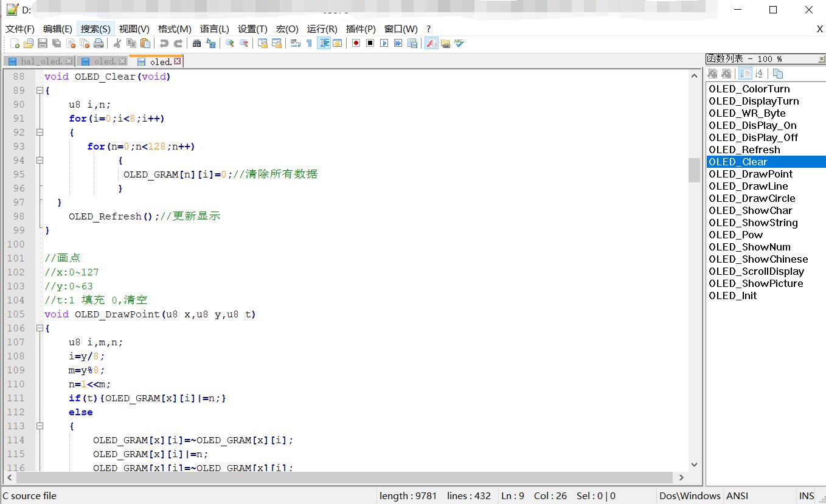Click the Zoom In magnifier icon
The height and width of the screenshot is (504, 826).
tap(229, 43)
